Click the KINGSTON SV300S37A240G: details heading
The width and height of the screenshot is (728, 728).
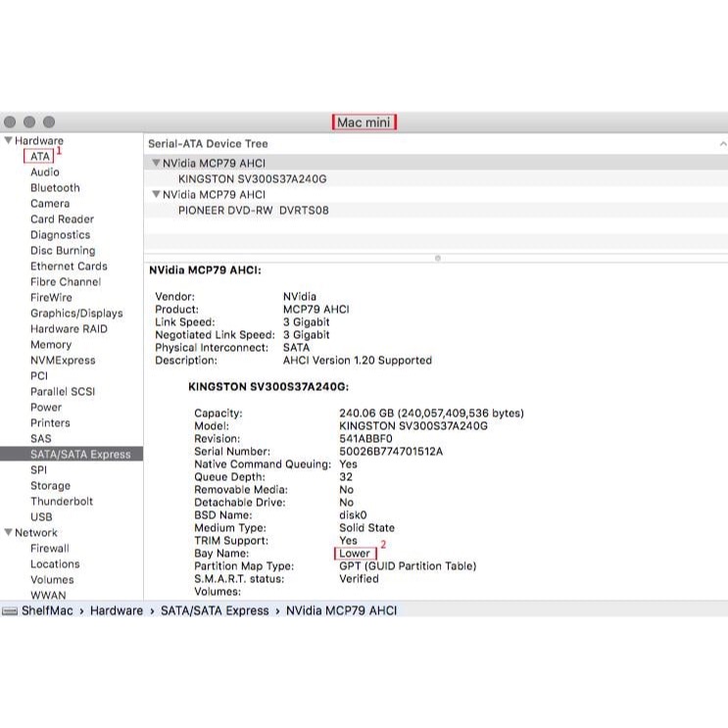[x=268, y=387]
